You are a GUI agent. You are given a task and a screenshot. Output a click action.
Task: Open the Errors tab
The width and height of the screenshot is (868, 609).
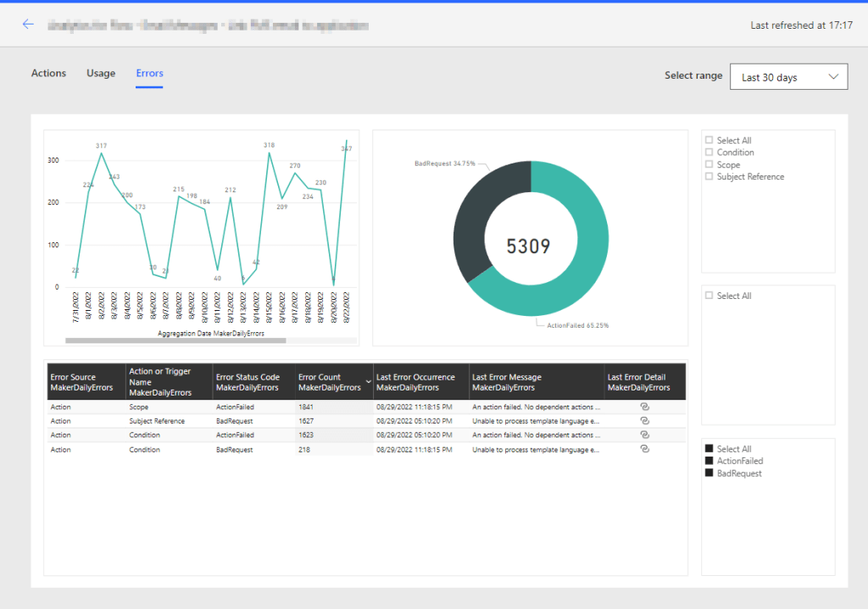point(149,74)
